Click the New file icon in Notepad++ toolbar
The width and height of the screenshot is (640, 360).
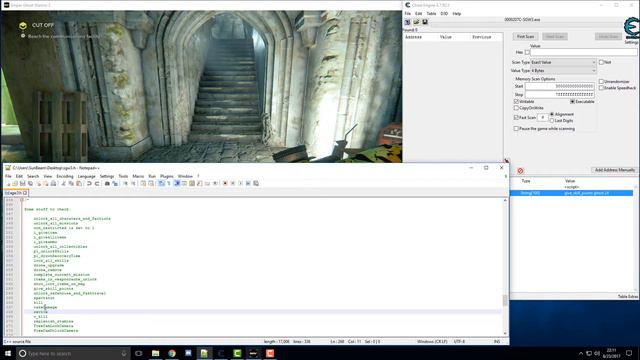tap(8, 184)
